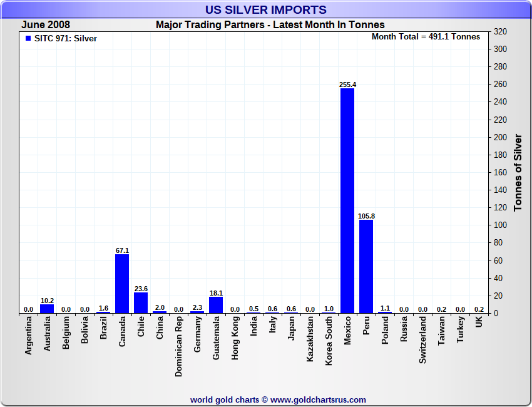
Task: Open the www.goldchartsrus.com footer link
Action: click(318, 399)
